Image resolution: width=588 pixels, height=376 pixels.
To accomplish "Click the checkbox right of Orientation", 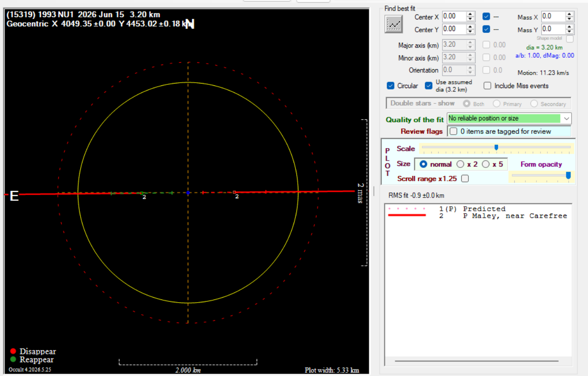I will coord(486,70).
